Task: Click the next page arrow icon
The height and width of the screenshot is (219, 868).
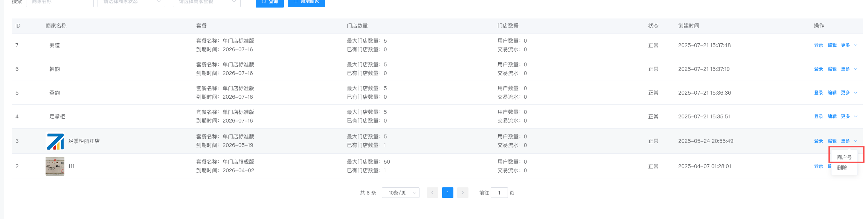Action: click(462, 193)
